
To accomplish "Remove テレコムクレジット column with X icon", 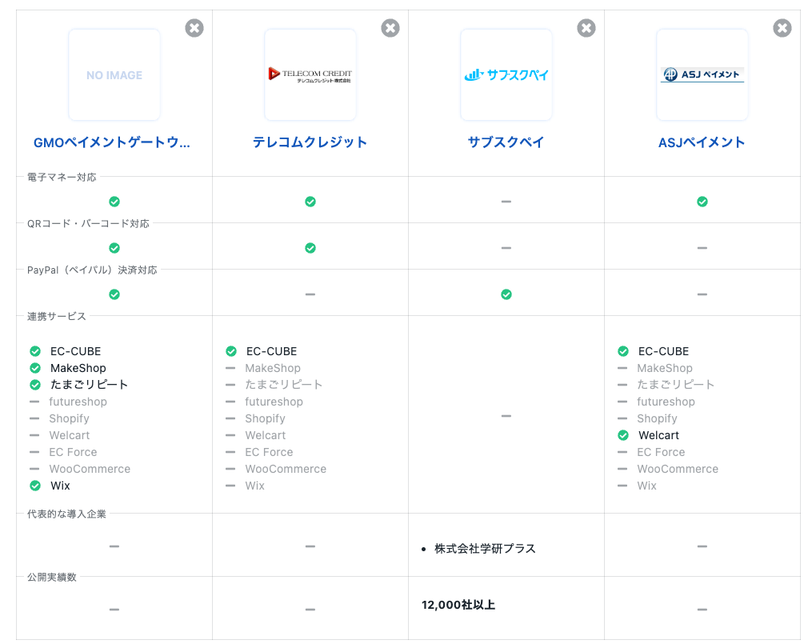I will click(390, 28).
